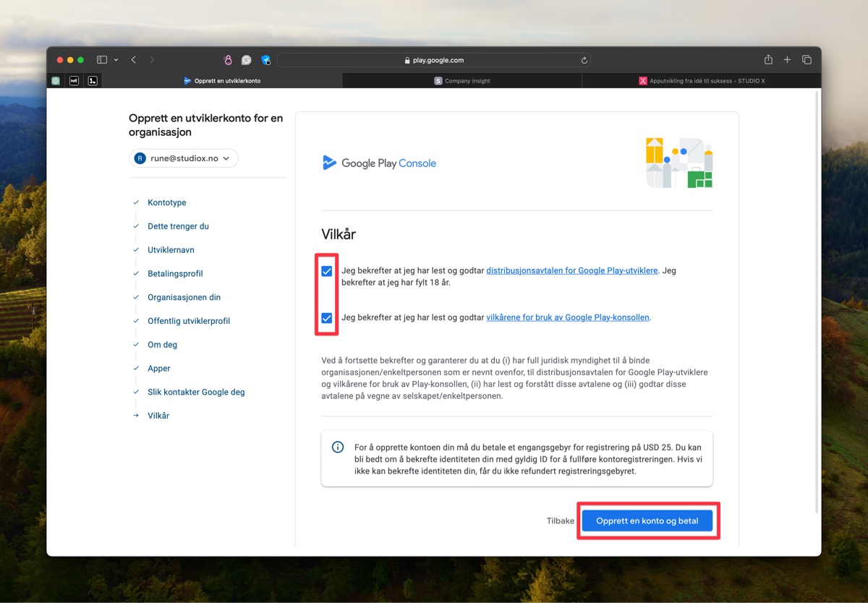Screen dimensions: 868x603
Task: Go to the Dette trenger du step
Action: coord(178,226)
